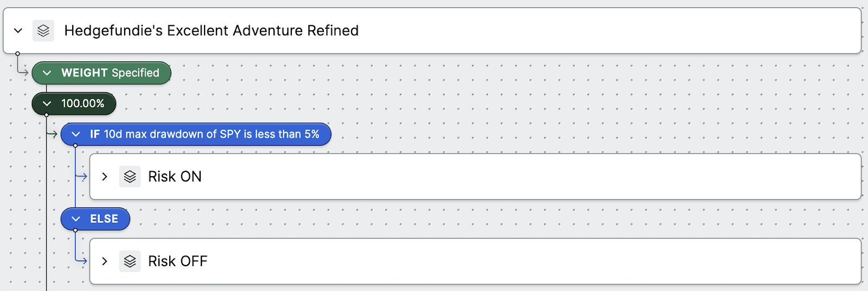
Task: Select the Risk OFF group name
Action: click(178, 261)
